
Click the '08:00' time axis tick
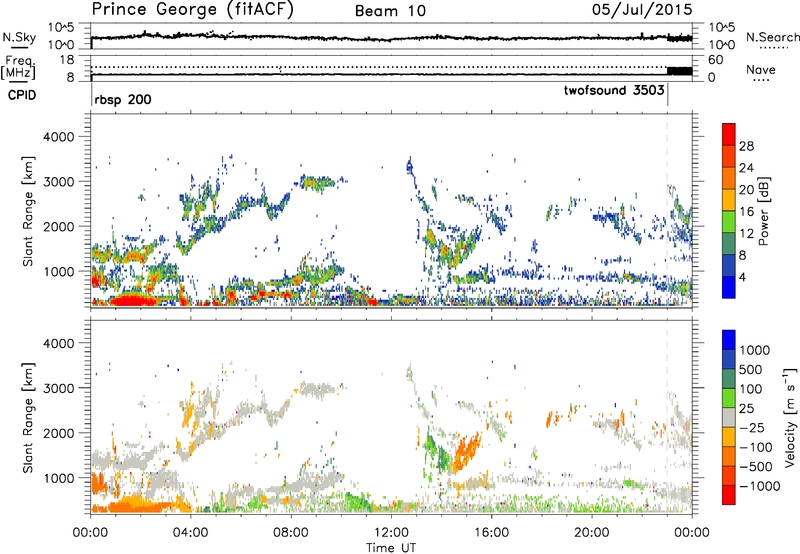tap(291, 533)
